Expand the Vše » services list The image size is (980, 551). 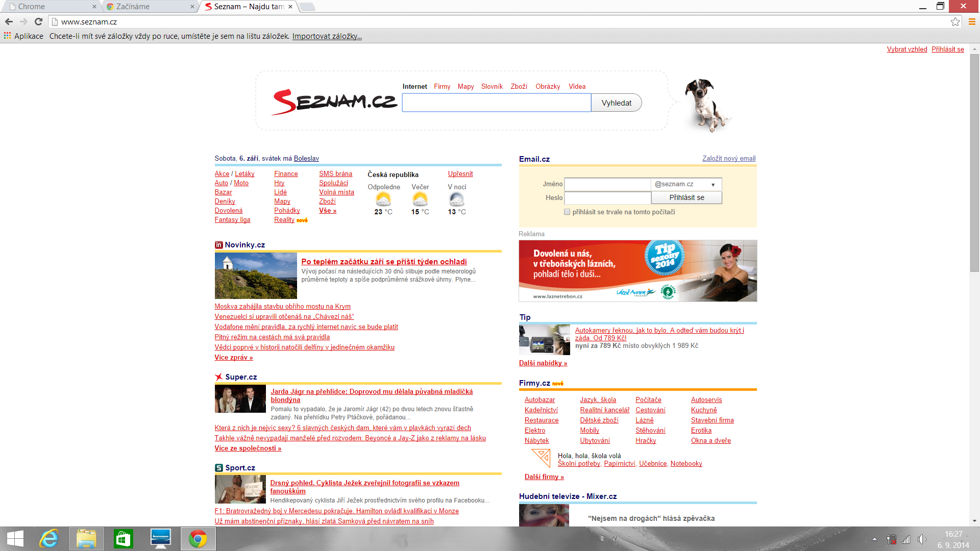tap(328, 211)
